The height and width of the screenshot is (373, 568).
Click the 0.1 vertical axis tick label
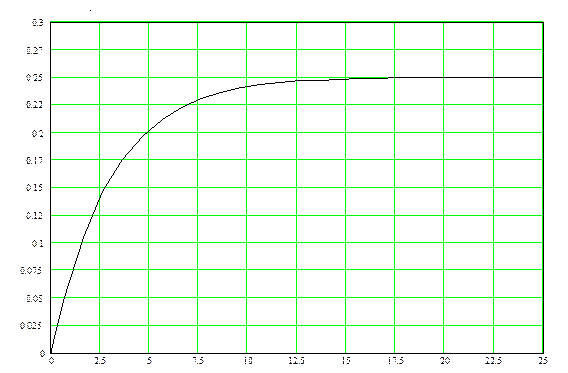[38, 243]
